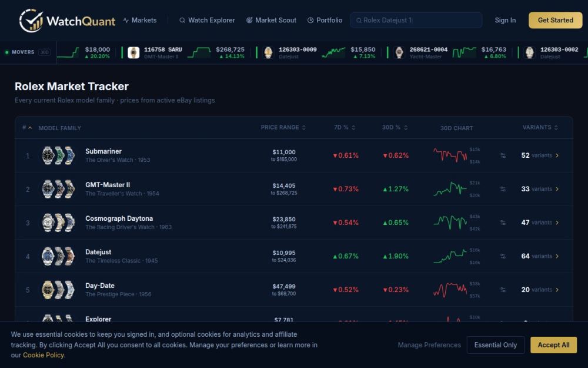Click the Day-Date filter sliders icon
588x368 pixels.
(x=503, y=290)
